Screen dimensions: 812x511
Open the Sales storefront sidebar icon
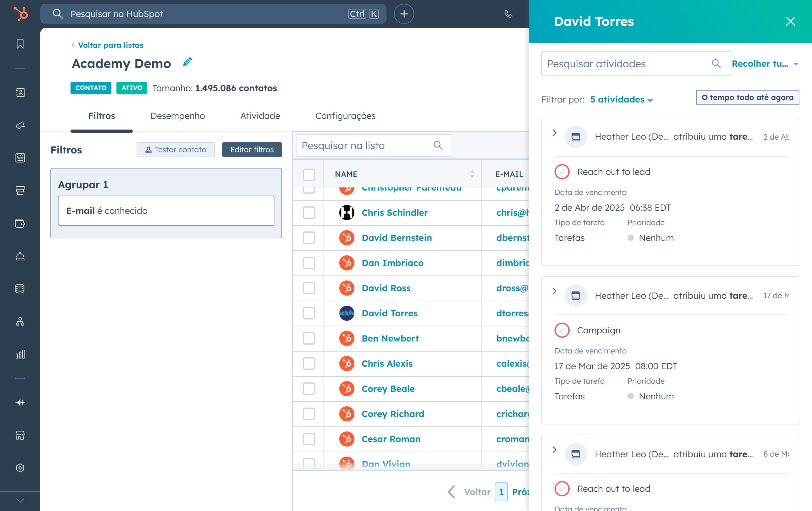pyautogui.click(x=20, y=191)
